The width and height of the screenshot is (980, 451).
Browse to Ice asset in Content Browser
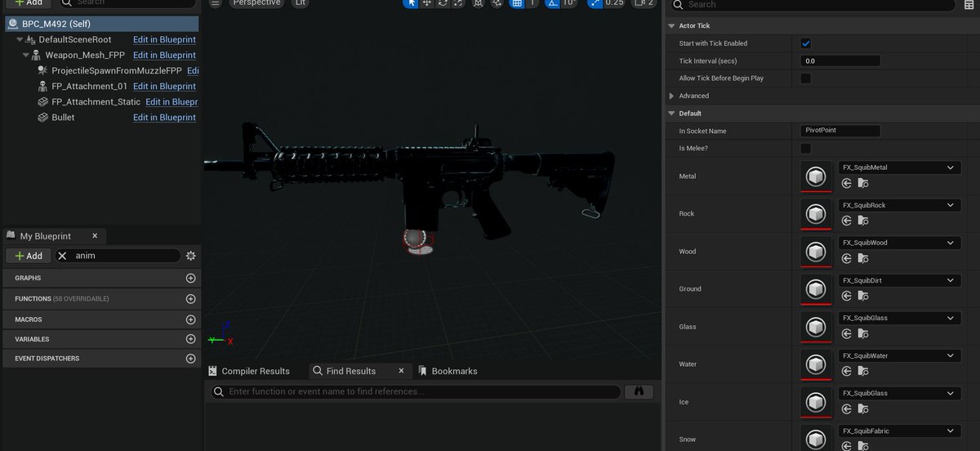(863, 409)
